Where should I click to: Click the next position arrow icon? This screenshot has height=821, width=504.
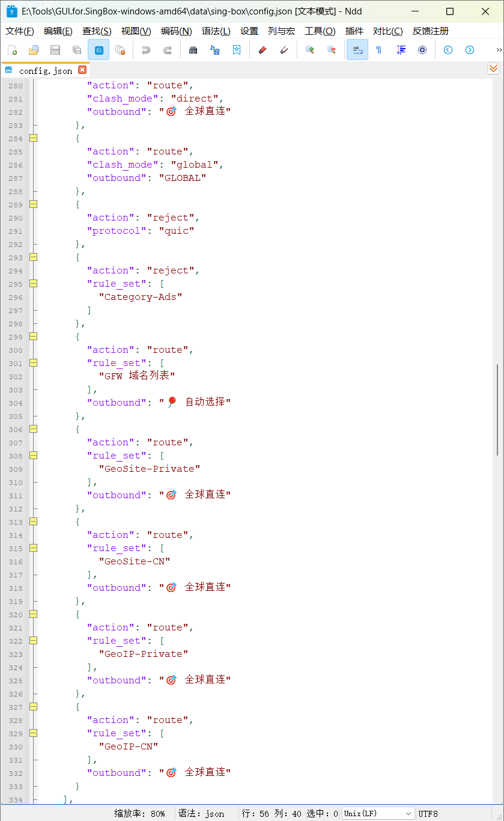point(470,50)
